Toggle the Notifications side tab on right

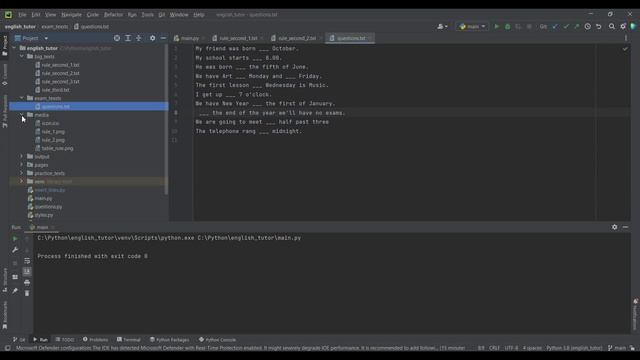coord(635,313)
